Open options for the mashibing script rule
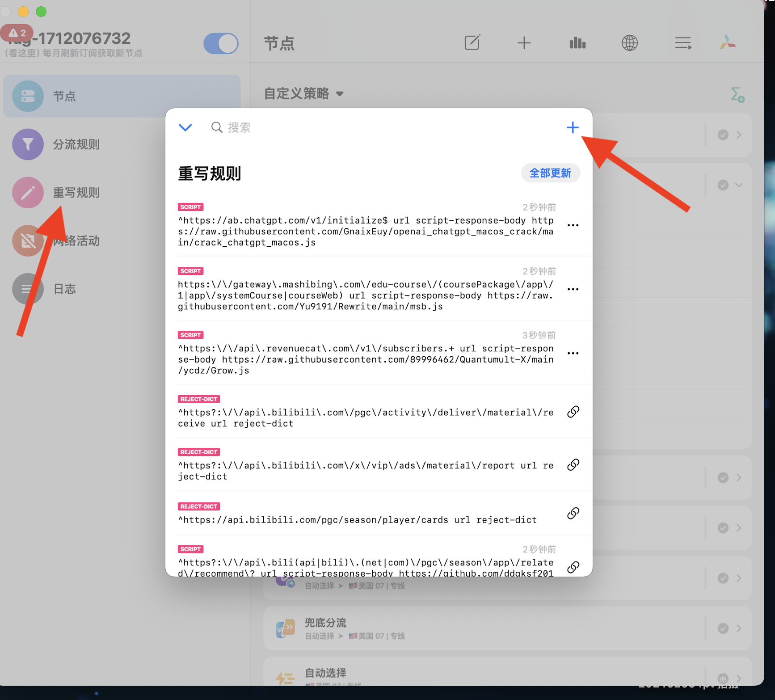Image resolution: width=775 pixels, height=700 pixels. (573, 289)
